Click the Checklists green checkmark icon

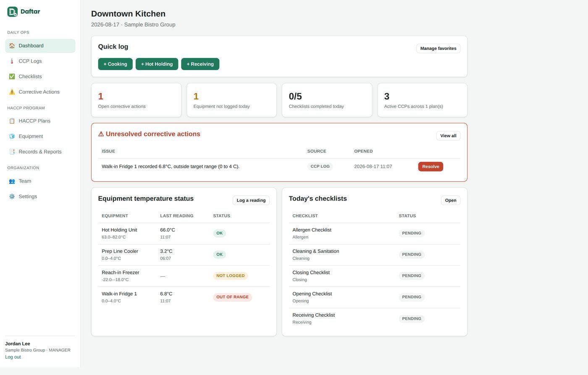[12, 76]
